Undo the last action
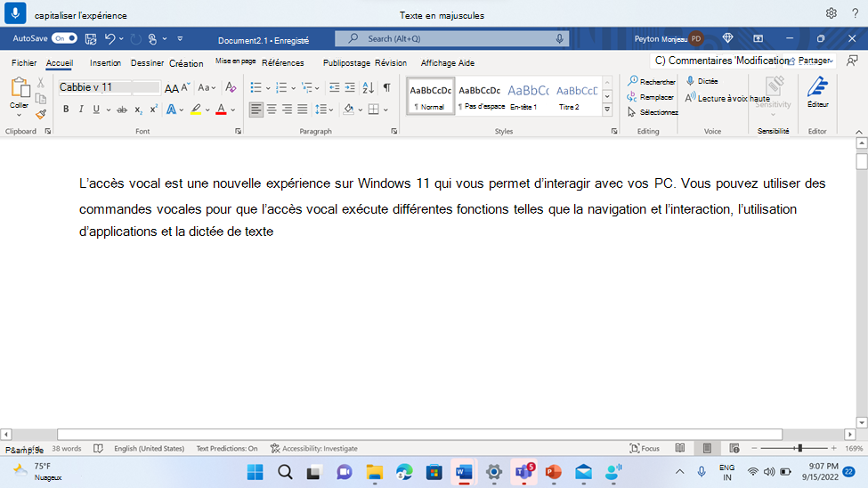 pos(110,39)
